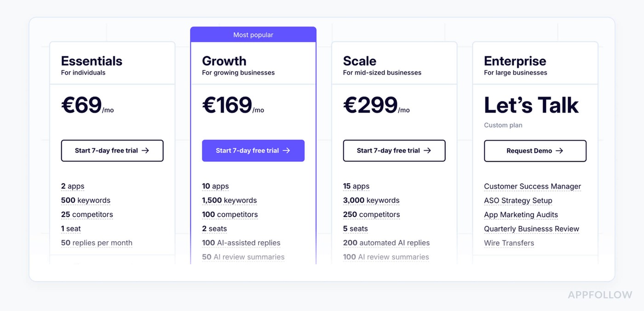Click the Wire Transfers link under Enterprise
This screenshot has width=644, height=311.
(x=509, y=243)
